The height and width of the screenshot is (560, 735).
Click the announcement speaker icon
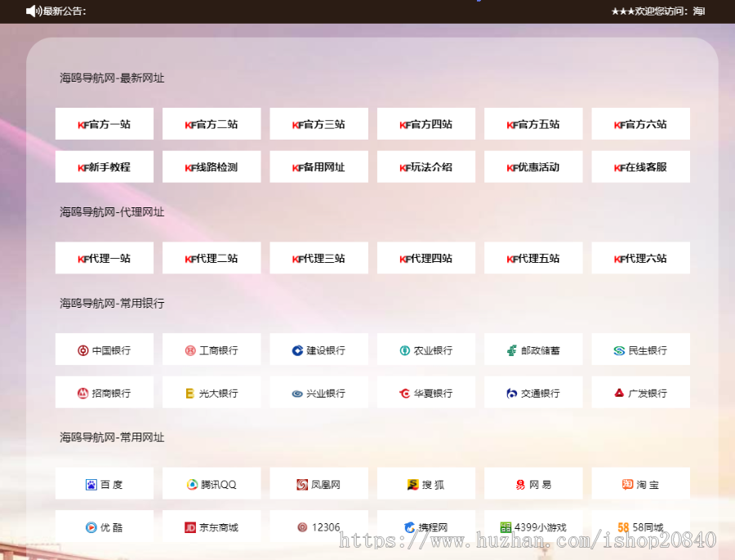point(31,11)
